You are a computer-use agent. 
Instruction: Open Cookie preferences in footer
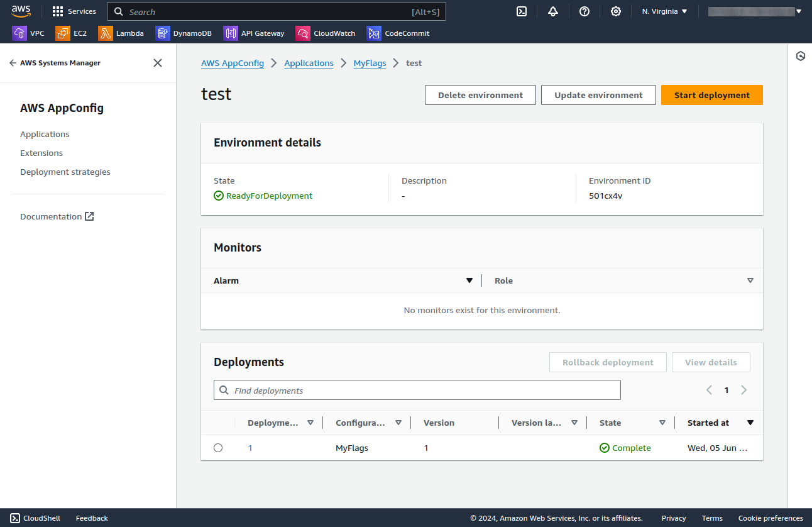[x=771, y=518]
